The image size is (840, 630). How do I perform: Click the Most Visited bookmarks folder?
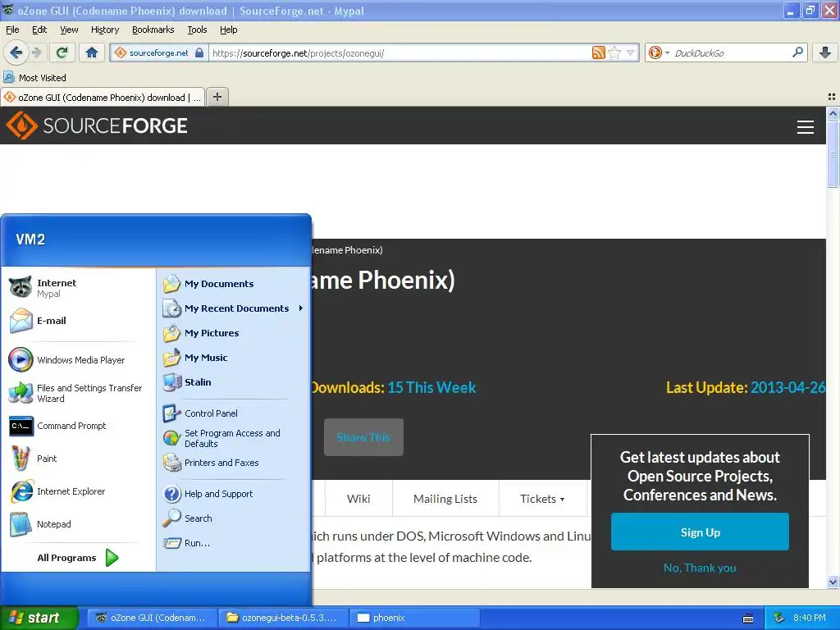point(35,78)
